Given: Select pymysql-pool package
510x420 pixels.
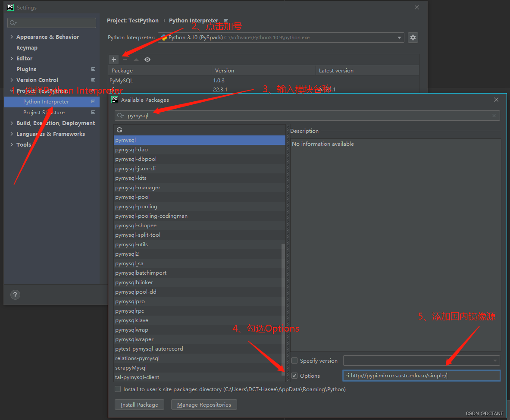Looking at the screenshot, I should pyautogui.click(x=199, y=197).
